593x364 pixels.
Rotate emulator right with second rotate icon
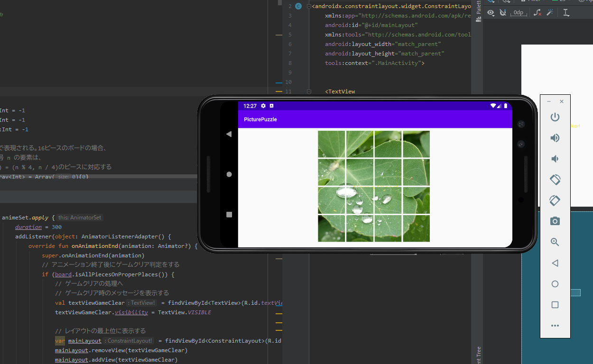click(x=555, y=200)
